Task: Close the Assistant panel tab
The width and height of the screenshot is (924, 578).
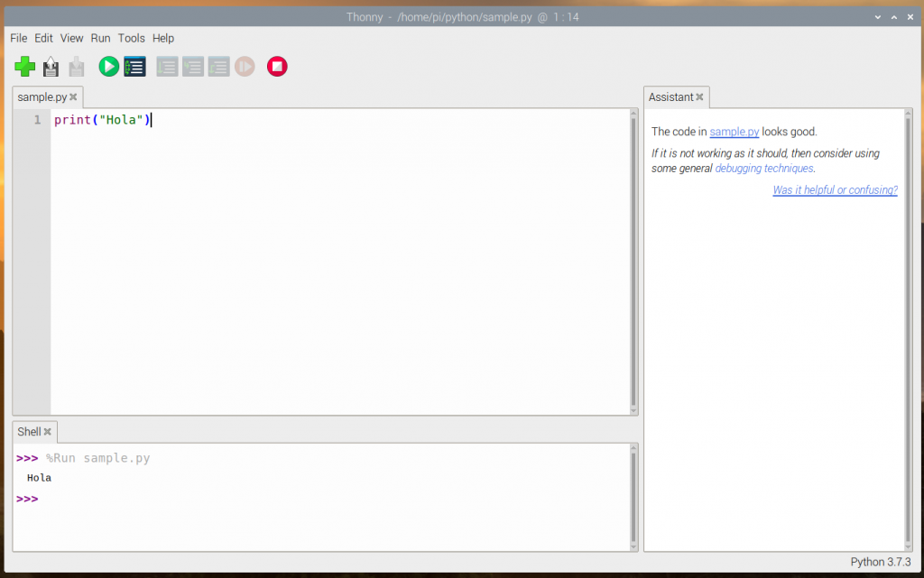Action: pyautogui.click(x=699, y=97)
